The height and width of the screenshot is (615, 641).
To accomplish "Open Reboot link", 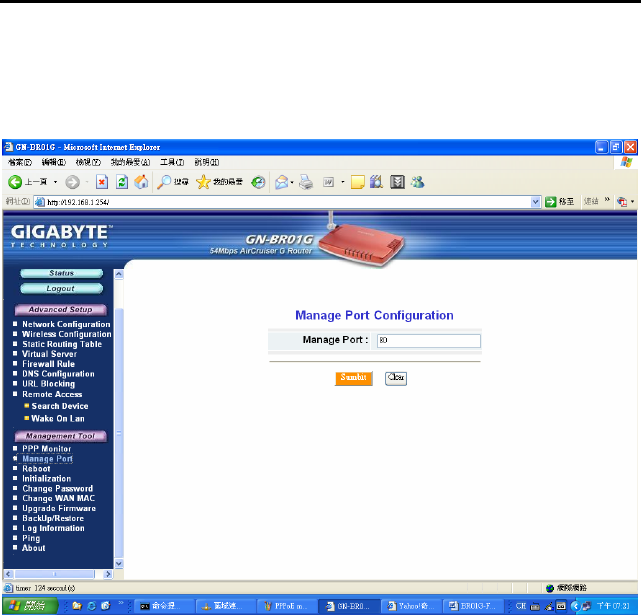I will [x=36, y=469].
